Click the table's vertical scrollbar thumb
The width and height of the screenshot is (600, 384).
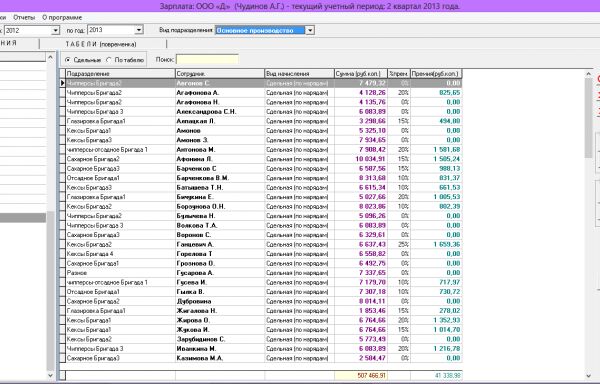589,118
